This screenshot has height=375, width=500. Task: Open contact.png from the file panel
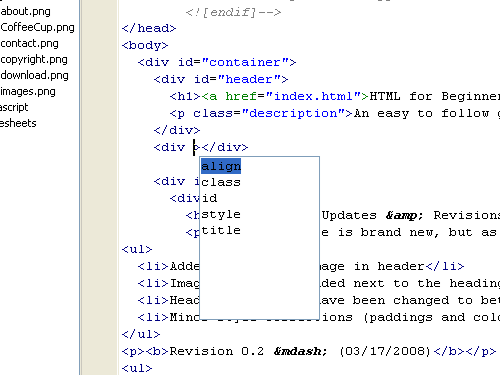(x=29, y=43)
